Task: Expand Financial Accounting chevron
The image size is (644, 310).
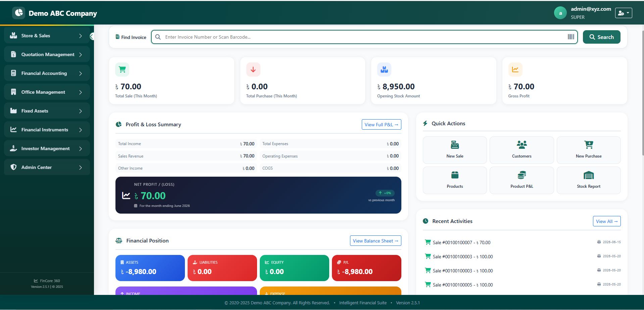Action: click(x=81, y=73)
